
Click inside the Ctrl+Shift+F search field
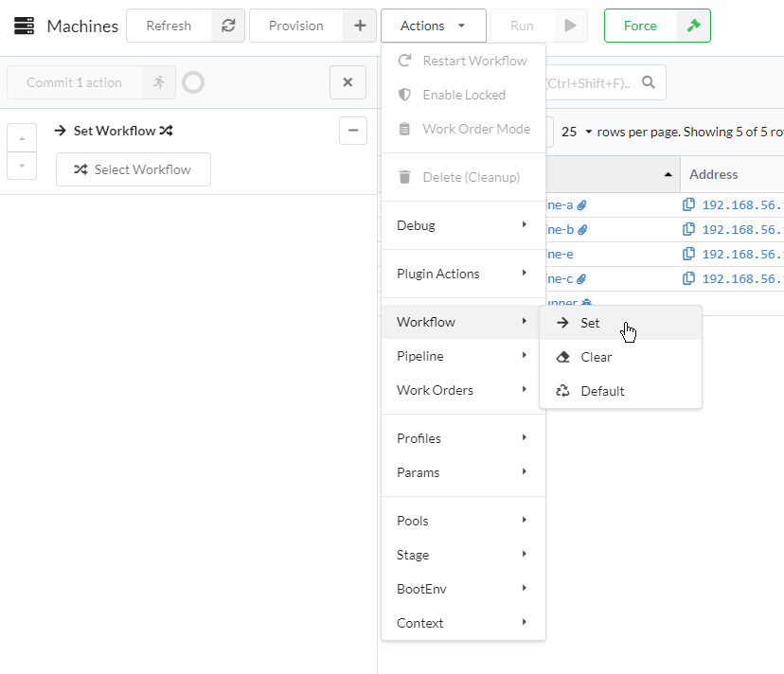tap(597, 82)
